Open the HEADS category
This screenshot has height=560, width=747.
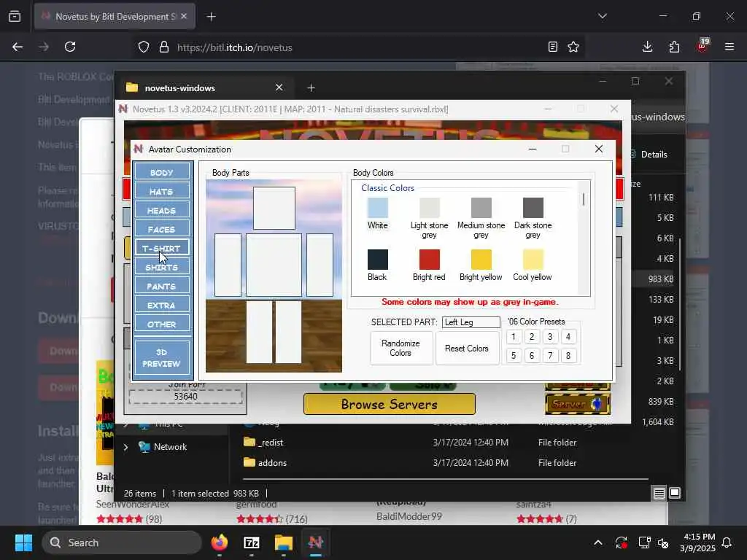pyautogui.click(x=162, y=210)
